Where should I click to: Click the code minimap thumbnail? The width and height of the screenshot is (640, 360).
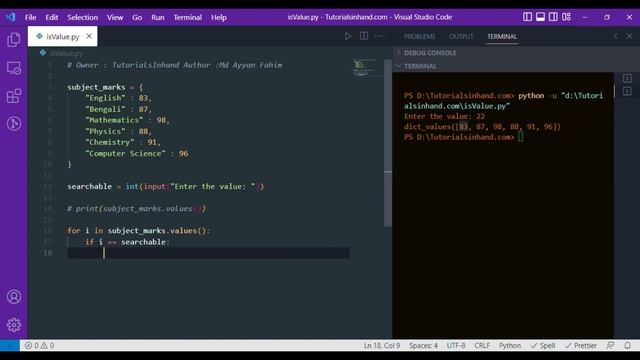[x=364, y=68]
